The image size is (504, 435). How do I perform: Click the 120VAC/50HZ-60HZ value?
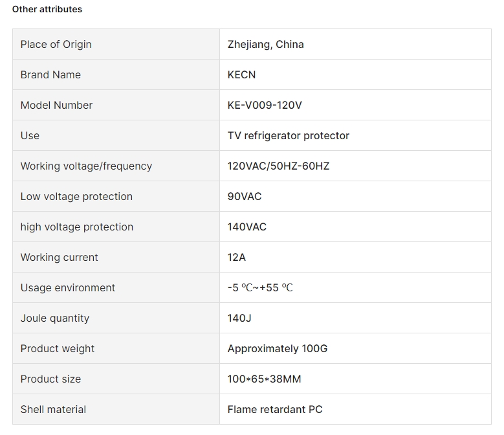pyautogui.click(x=278, y=166)
